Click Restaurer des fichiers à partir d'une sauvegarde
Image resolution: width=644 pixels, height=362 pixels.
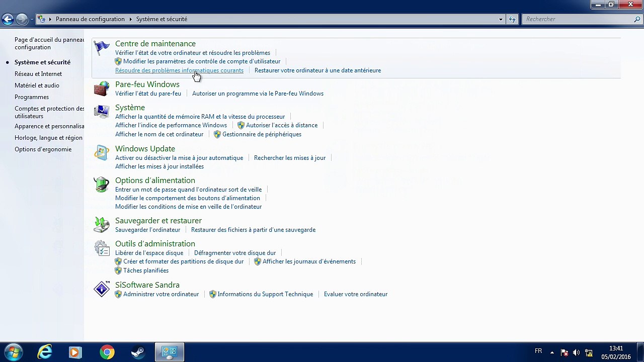[253, 230]
